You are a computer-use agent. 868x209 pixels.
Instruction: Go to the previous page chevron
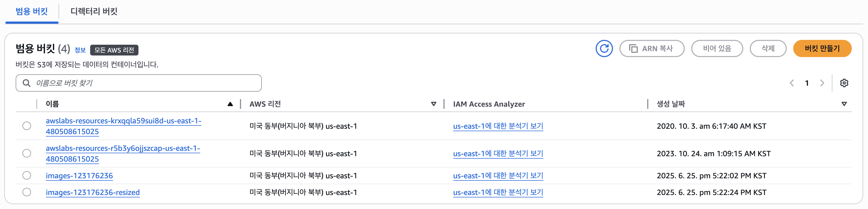coord(792,83)
